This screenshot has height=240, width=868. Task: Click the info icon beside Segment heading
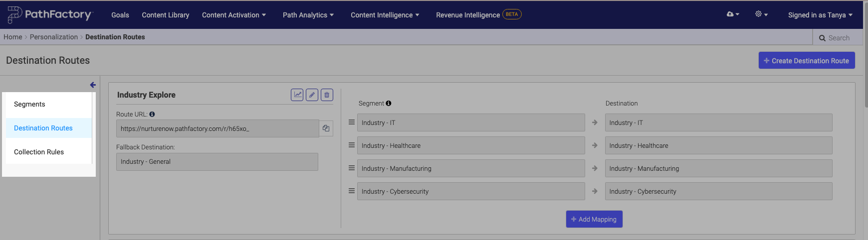click(x=389, y=104)
